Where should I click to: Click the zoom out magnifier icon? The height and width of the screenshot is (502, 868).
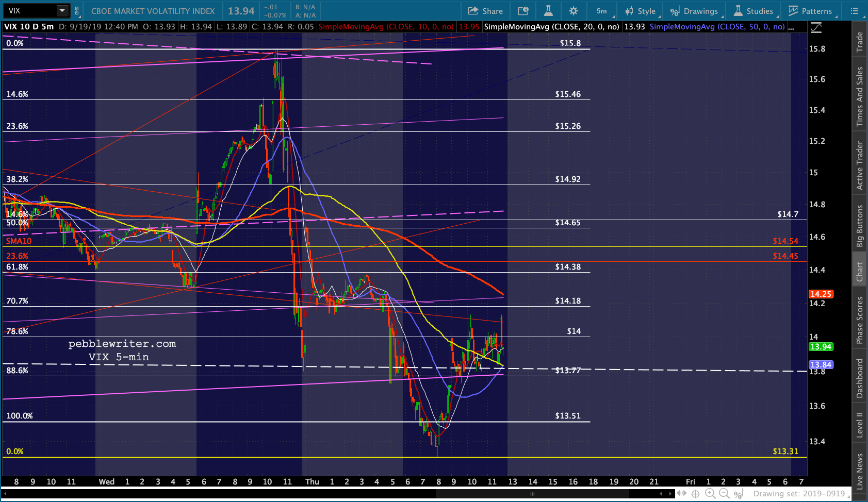[724, 494]
